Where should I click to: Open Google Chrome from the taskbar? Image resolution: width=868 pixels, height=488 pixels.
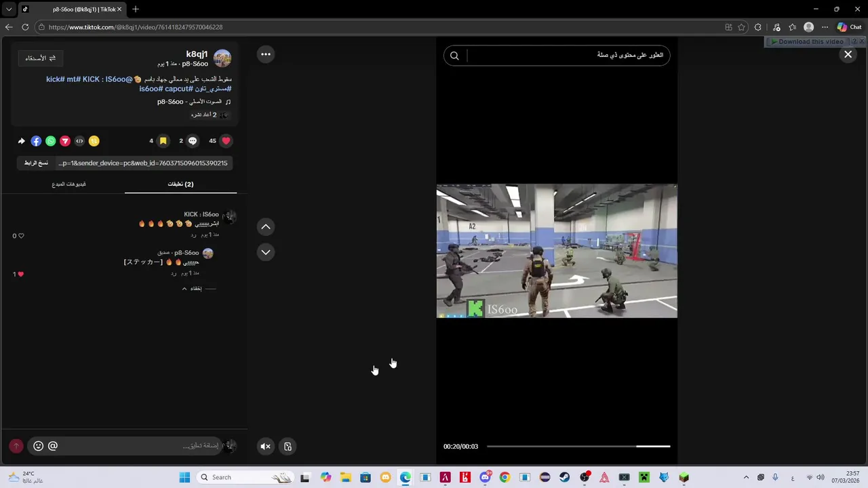tap(505, 477)
